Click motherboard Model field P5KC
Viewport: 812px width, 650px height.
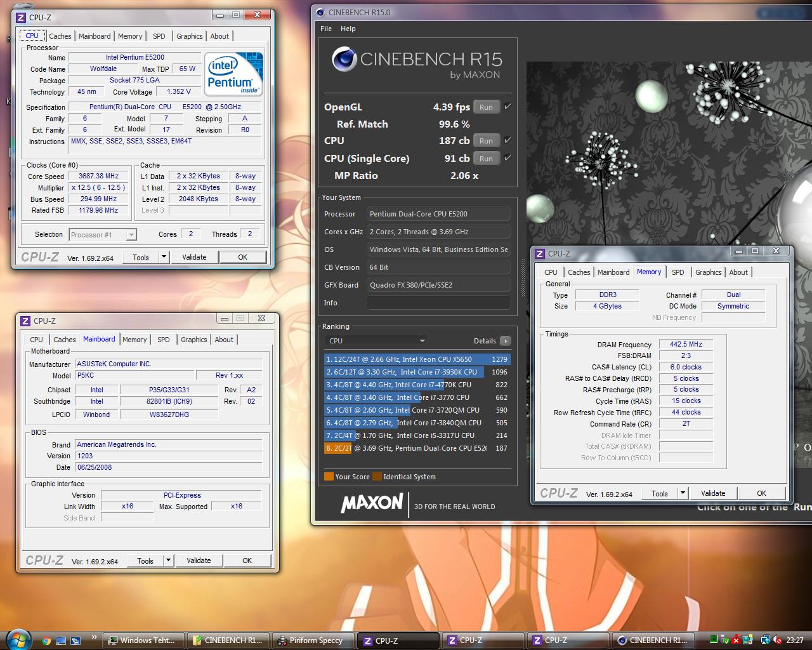134,375
